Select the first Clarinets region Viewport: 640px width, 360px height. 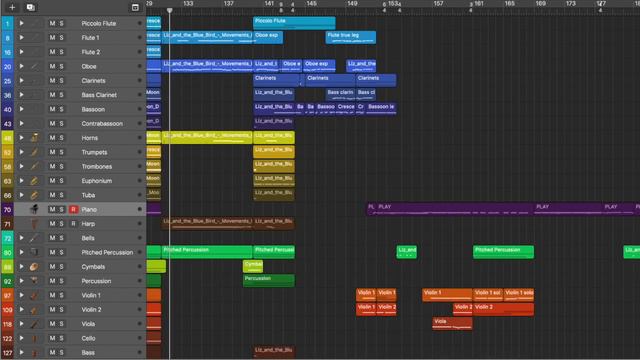point(276,80)
